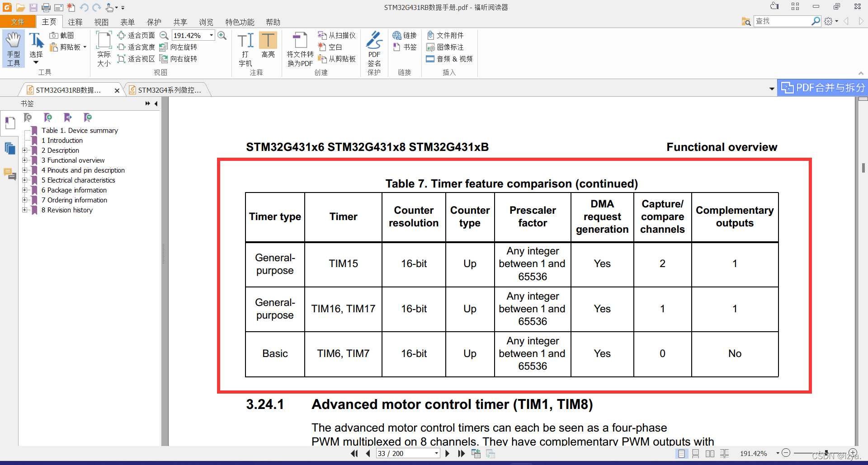Click the zoom slider handle in status bar

[826, 453]
